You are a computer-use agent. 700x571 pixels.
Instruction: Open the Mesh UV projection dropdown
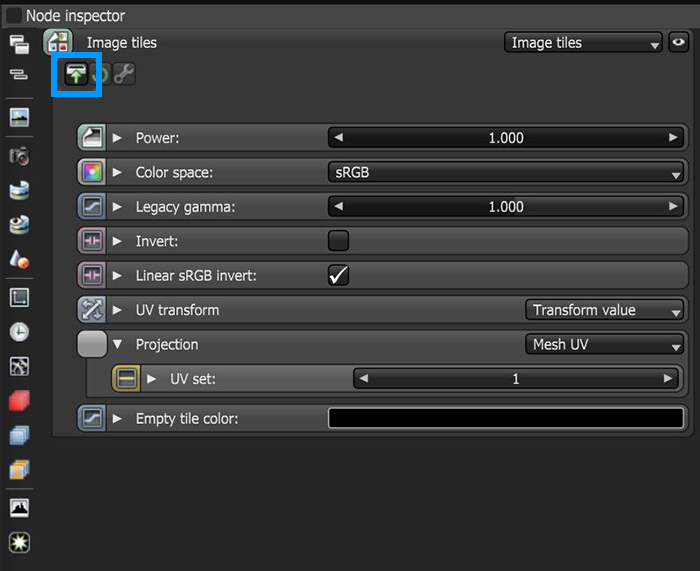(604, 344)
